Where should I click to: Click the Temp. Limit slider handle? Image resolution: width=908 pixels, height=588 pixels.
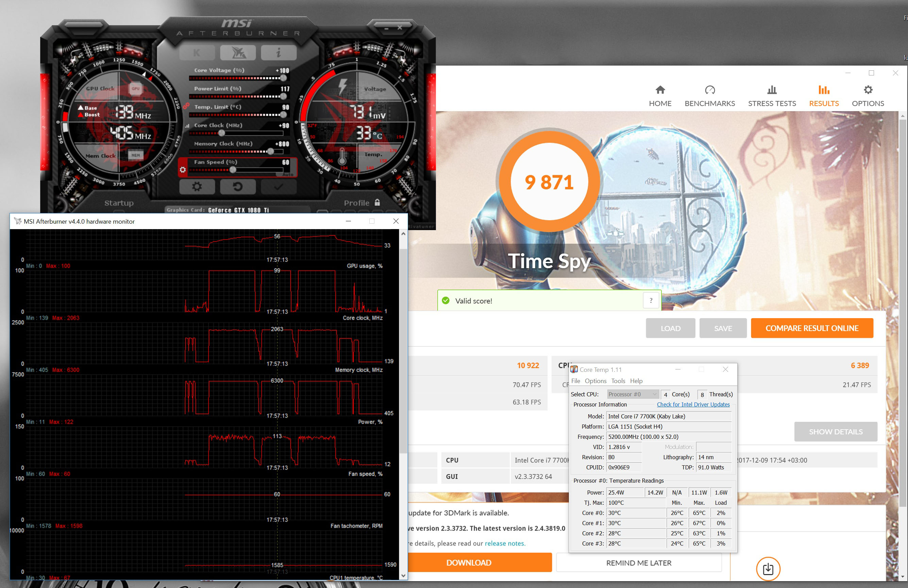pos(283,115)
